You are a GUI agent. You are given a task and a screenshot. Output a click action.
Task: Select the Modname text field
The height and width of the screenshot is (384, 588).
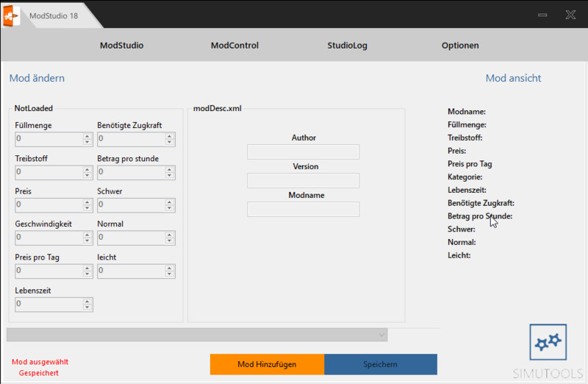pos(303,210)
